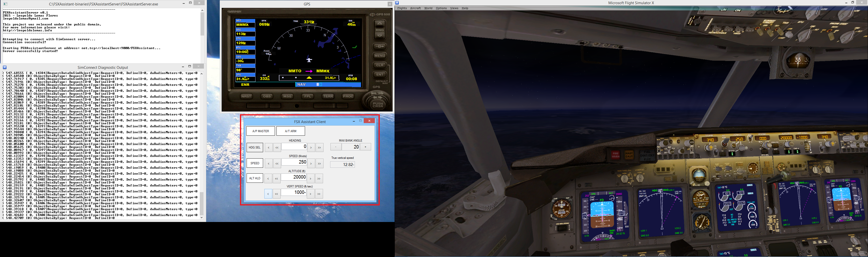Toggle HDG SEL heading select button
Viewport: 868px width, 257px height.
tap(254, 147)
